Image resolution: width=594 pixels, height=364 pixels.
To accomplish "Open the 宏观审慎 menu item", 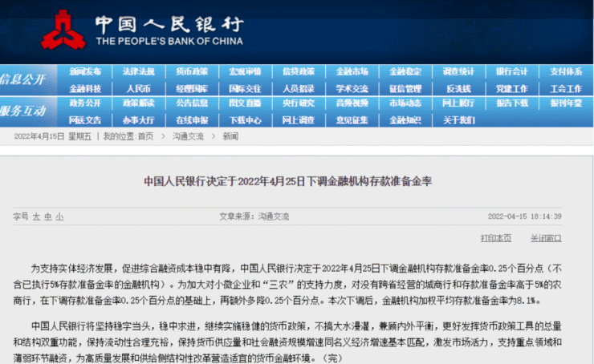I will point(245,71).
